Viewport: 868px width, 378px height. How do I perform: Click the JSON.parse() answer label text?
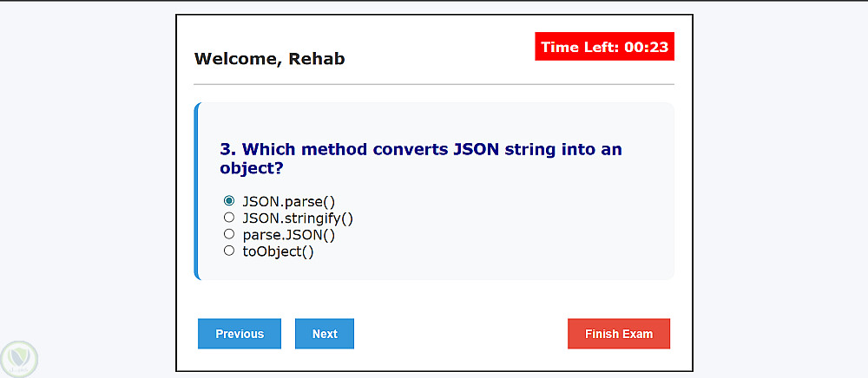289,201
